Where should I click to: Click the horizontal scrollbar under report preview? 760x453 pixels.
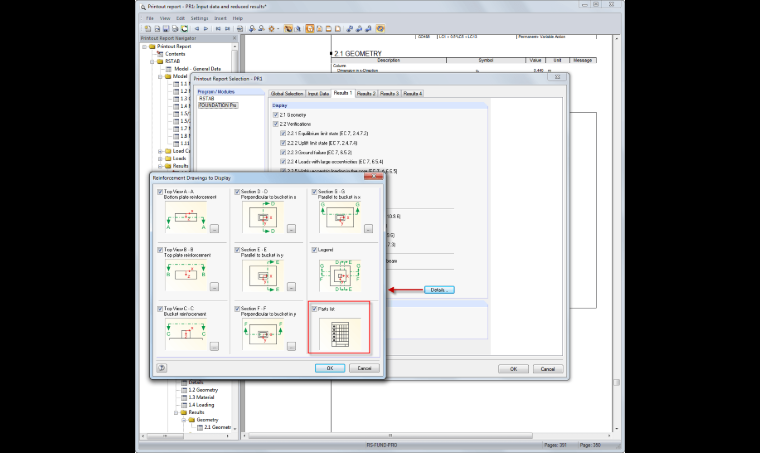pos(390,436)
